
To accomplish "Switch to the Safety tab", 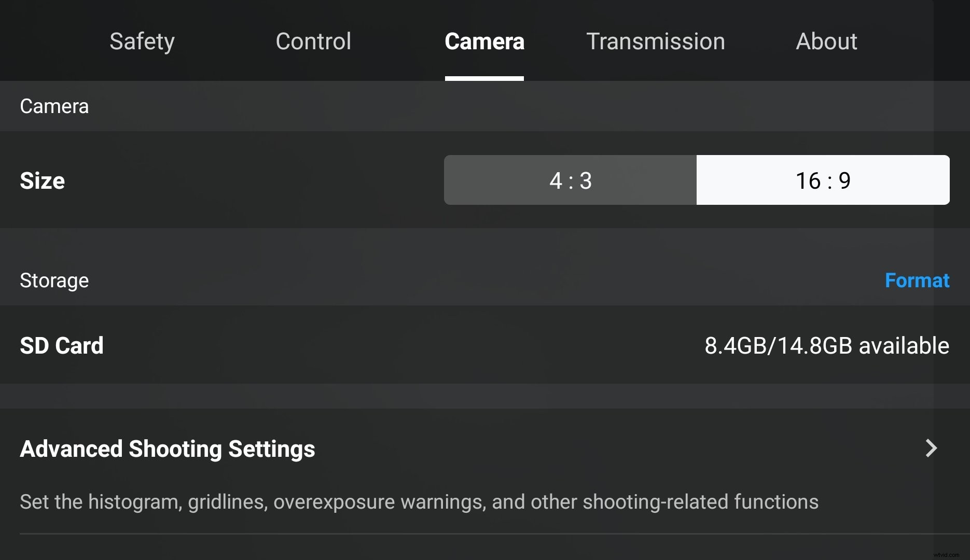I will (142, 41).
